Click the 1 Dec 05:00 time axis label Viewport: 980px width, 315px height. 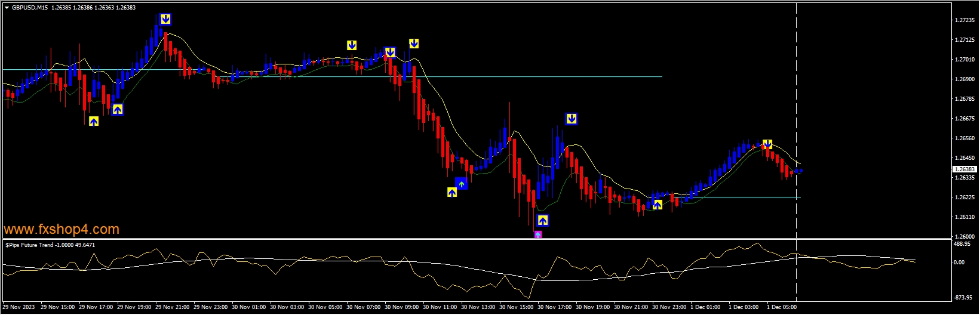[x=782, y=307]
